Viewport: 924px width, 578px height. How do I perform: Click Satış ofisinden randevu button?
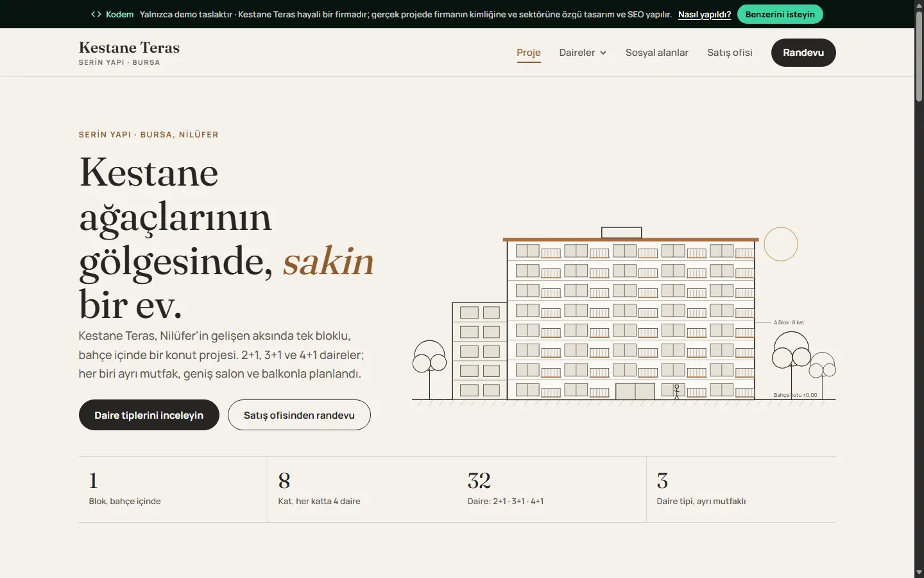pos(299,415)
